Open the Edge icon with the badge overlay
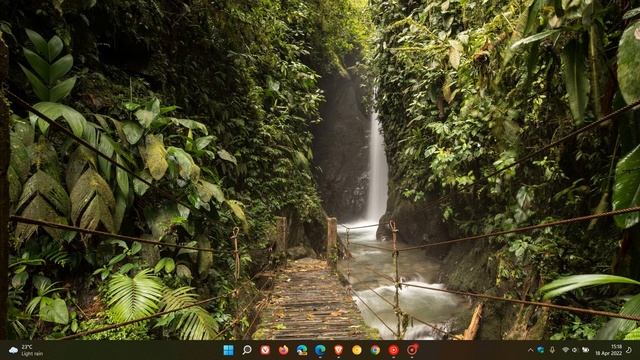The image size is (640, 360). click(302, 350)
